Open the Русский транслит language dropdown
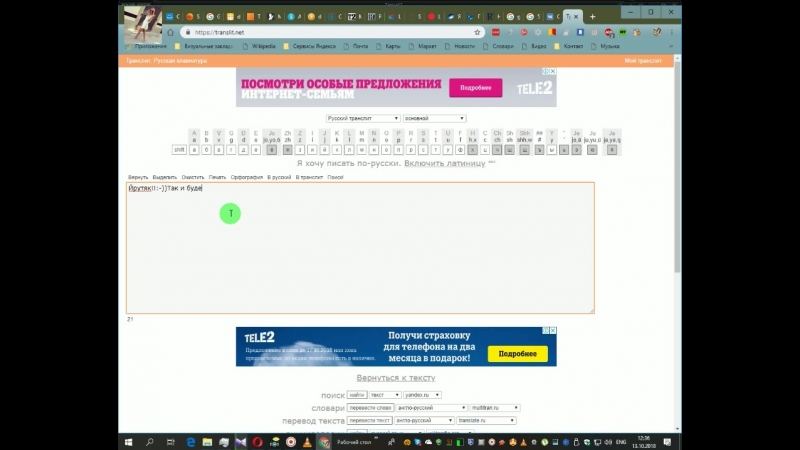800x450 pixels. tap(363, 118)
